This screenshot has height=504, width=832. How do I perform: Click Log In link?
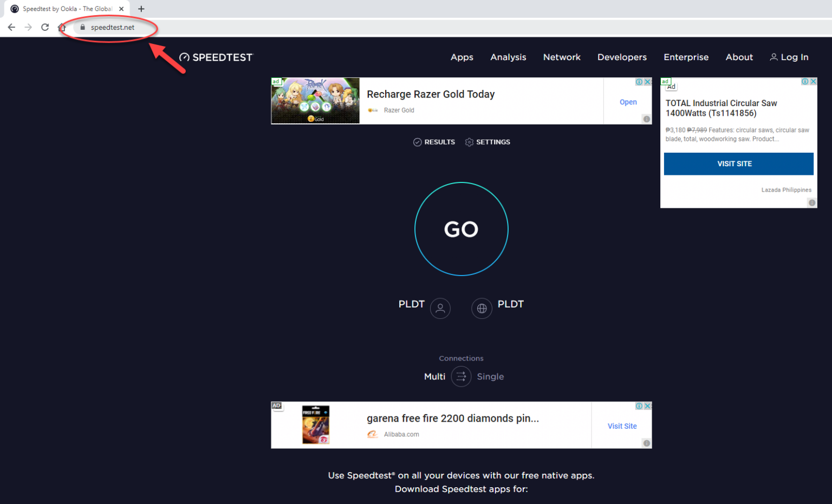click(x=789, y=57)
